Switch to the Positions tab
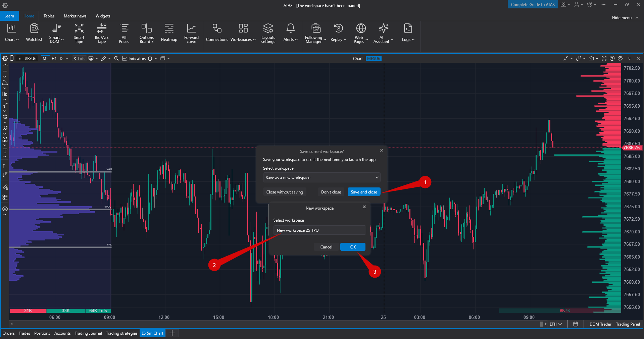 42,333
